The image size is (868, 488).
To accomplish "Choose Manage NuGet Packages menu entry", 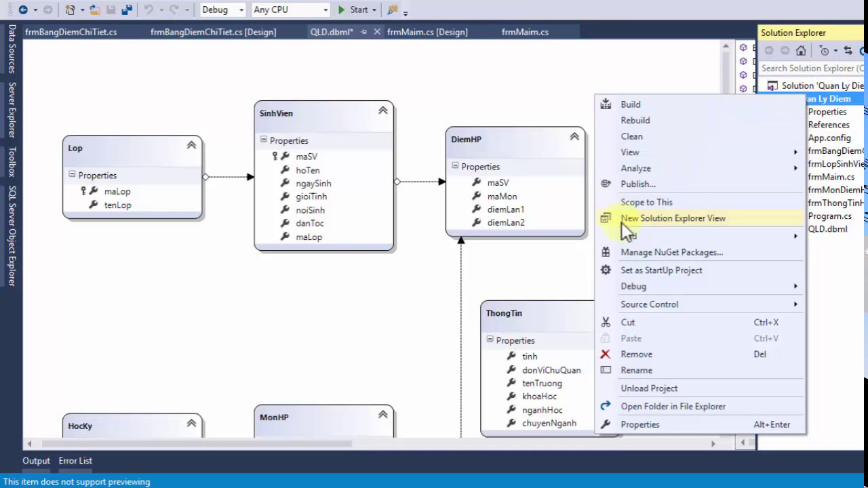I will click(x=671, y=252).
